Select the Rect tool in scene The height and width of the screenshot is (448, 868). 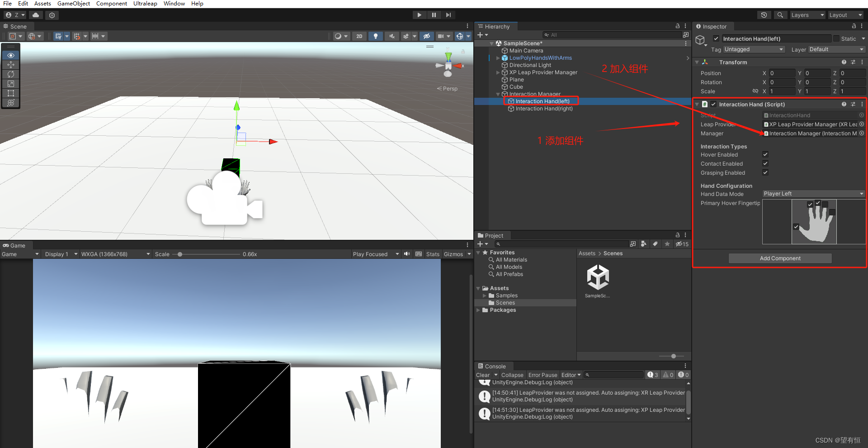click(x=11, y=93)
